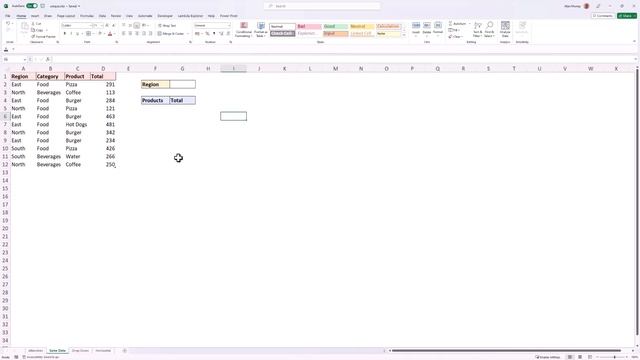This screenshot has width=640, height=360.
Task: Click the add new sheet plus icon
Action: (124, 351)
